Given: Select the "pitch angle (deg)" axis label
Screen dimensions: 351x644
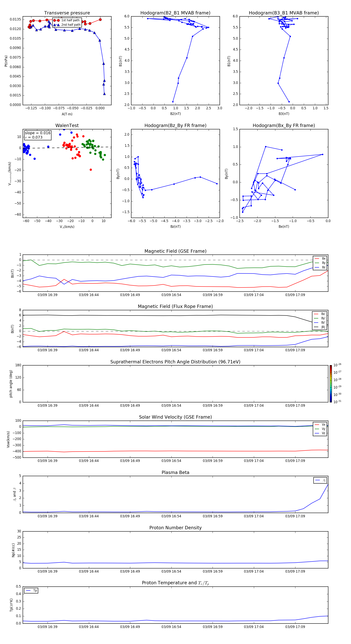Looking at the screenshot, I should [11, 384].
